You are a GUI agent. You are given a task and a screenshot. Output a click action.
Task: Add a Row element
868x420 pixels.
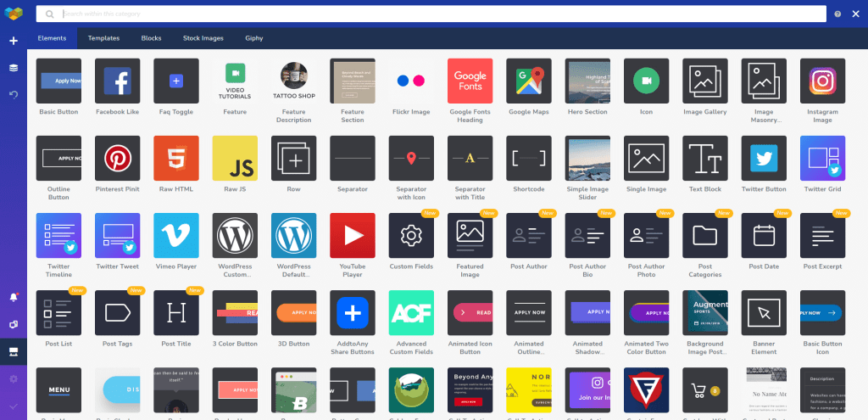click(x=294, y=159)
